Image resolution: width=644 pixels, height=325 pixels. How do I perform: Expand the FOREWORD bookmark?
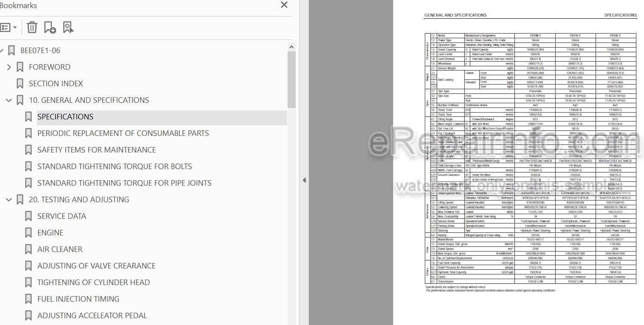9,67
